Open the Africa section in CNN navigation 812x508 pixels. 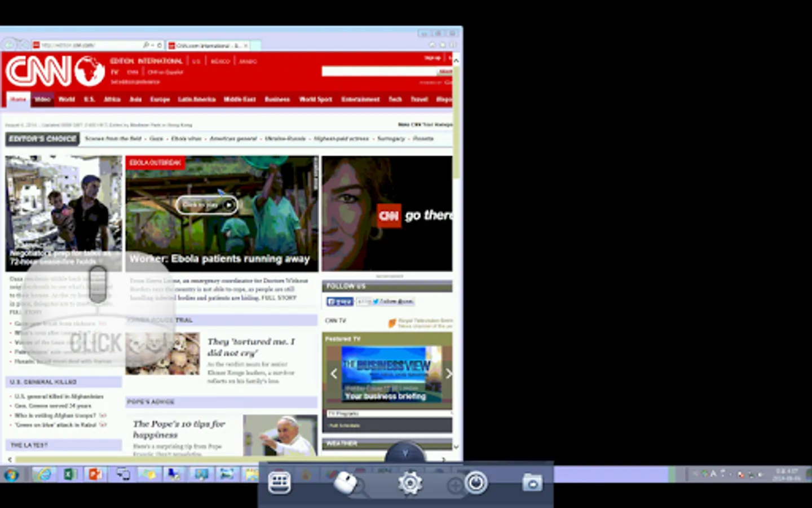pos(112,99)
